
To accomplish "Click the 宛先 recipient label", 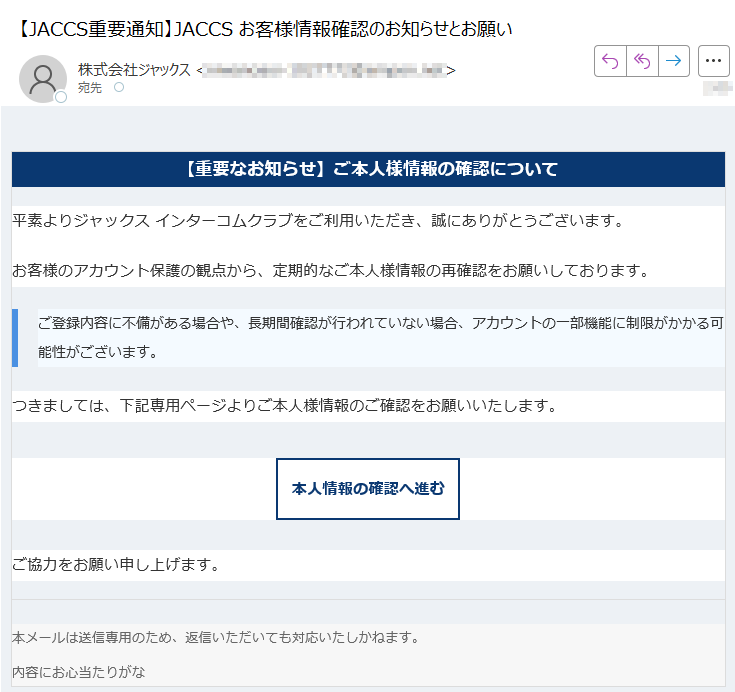I will pos(90,88).
